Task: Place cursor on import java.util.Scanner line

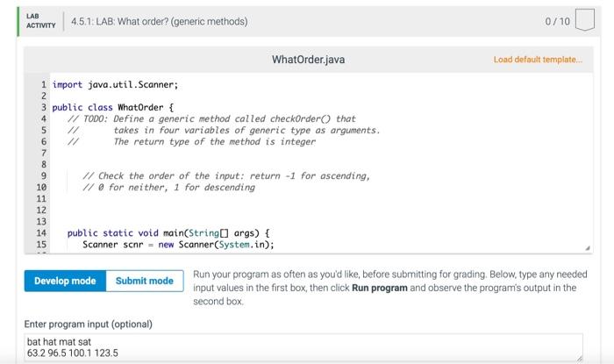Action: [x=115, y=84]
